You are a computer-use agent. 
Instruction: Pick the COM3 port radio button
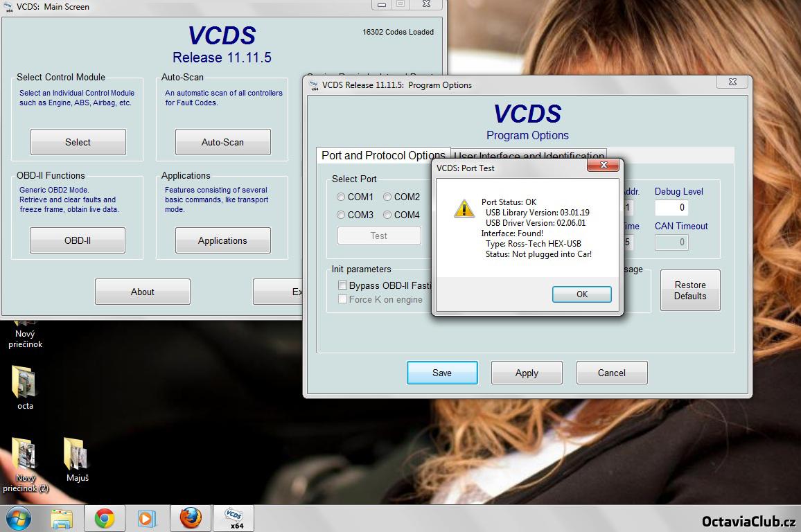(341, 215)
